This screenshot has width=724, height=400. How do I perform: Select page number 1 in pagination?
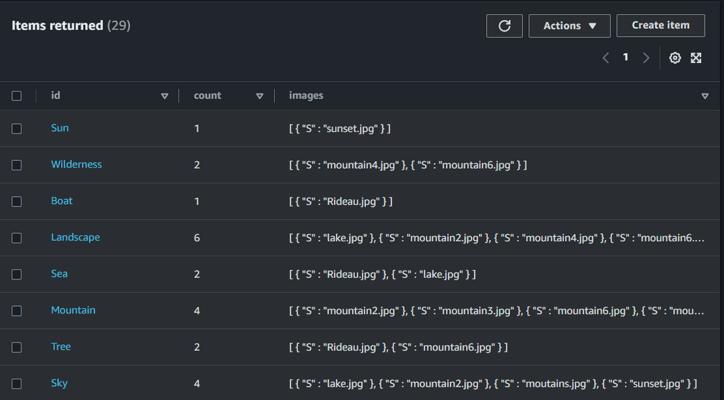(626, 58)
